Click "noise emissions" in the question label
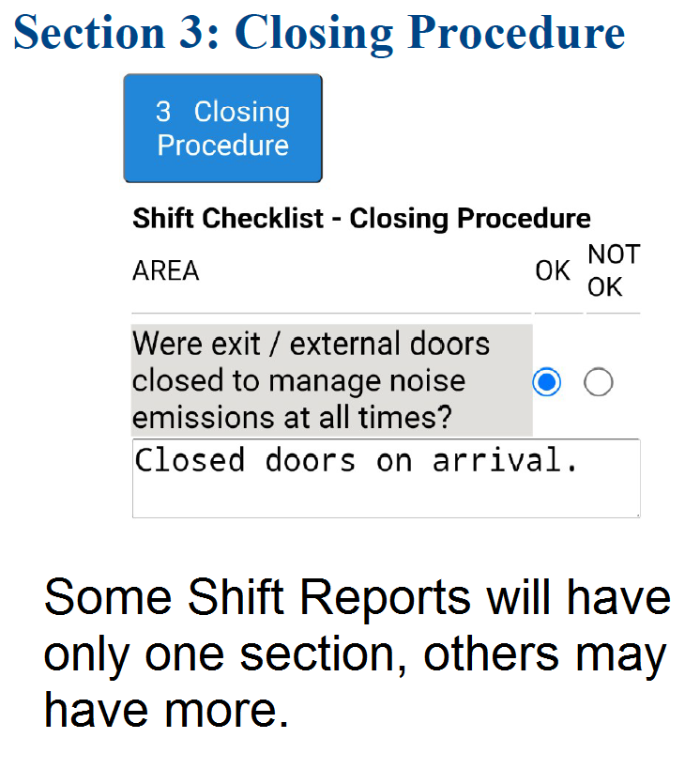Image resolution: width=700 pixels, height=769 pixels. [x=282, y=399]
